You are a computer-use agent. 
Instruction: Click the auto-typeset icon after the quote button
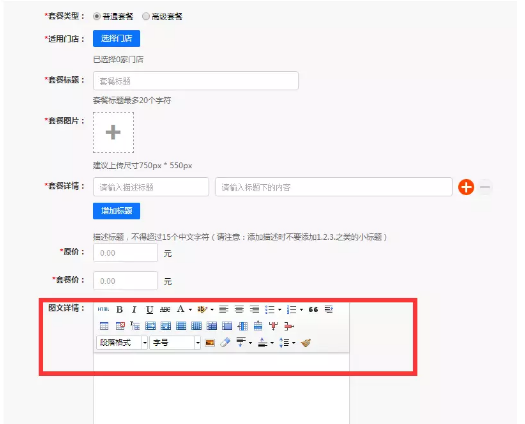329,309
